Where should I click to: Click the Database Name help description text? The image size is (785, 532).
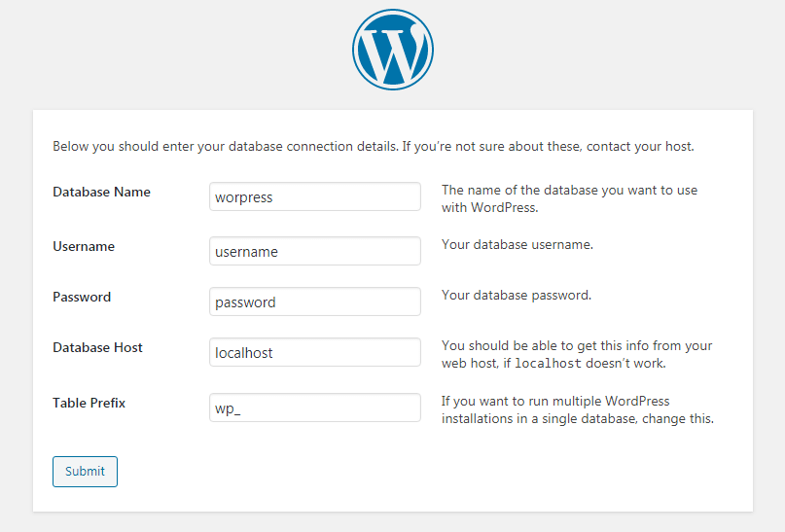point(569,198)
